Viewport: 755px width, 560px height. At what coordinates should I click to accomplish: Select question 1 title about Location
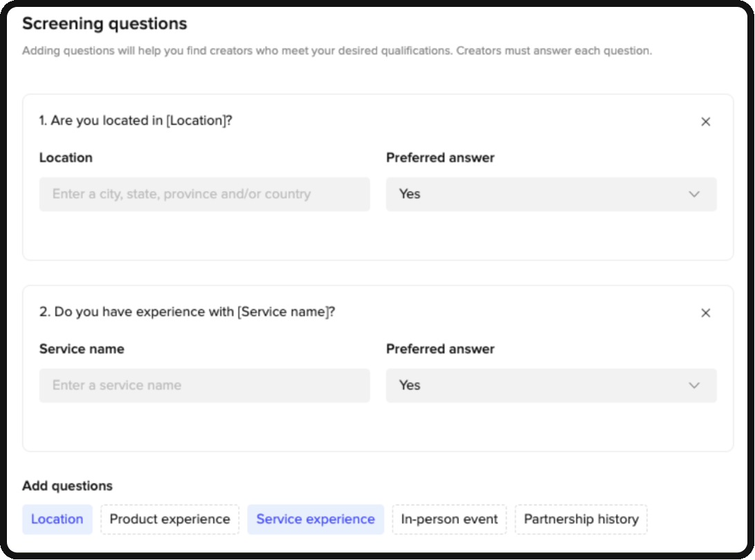(136, 120)
